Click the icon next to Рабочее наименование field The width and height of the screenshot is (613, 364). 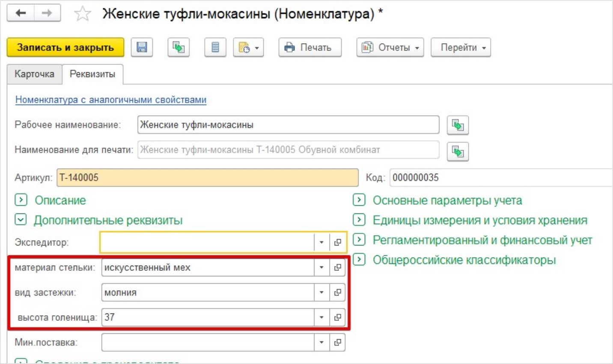pos(458,125)
